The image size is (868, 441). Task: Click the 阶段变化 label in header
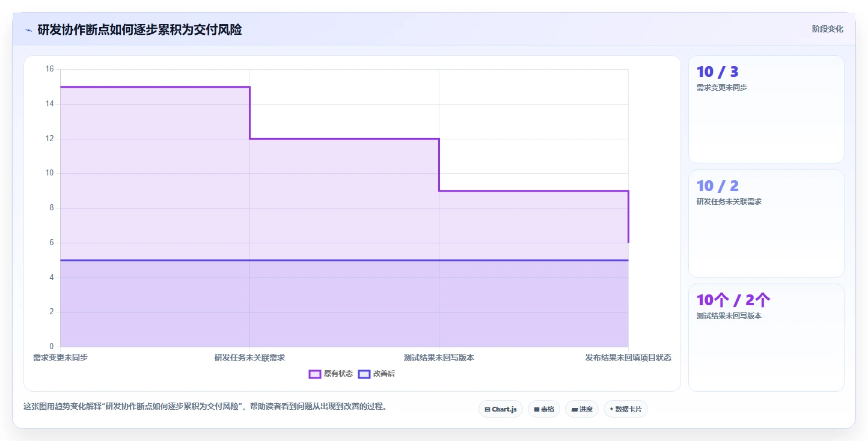[827, 29]
